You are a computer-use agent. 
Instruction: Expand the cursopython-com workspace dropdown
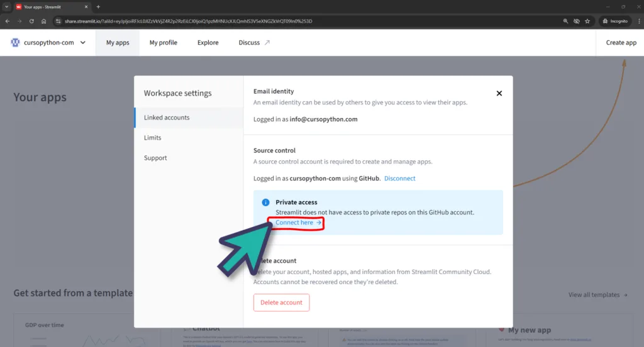click(83, 43)
